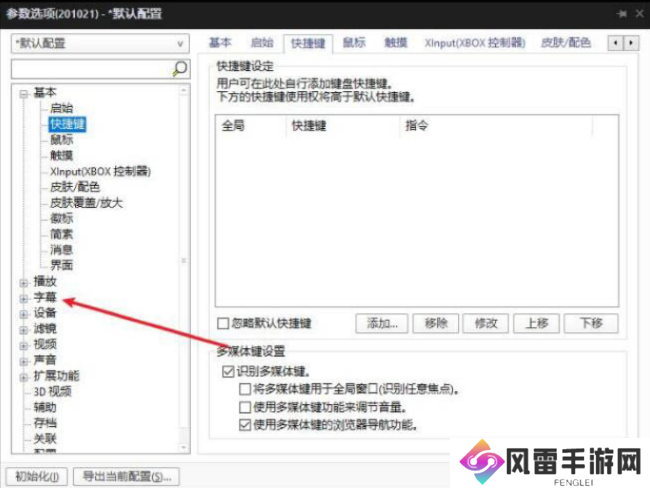650x488 pixels.
Task: Open the 触摸 tab
Action: tap(396, 42)
